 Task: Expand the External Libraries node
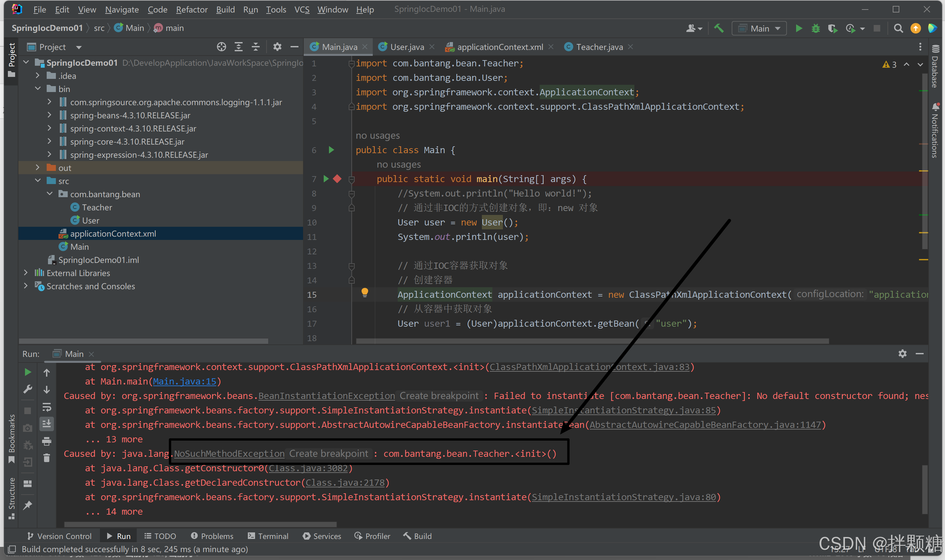26,272
